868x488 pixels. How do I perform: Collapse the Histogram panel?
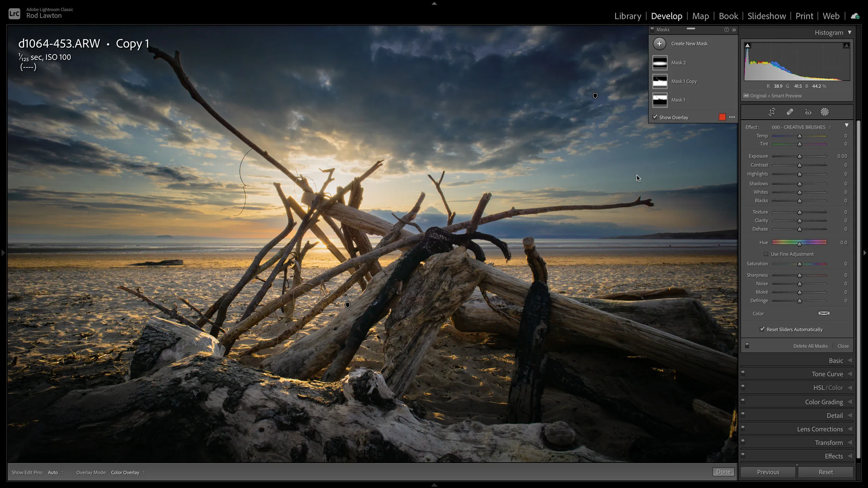(850, 32)
